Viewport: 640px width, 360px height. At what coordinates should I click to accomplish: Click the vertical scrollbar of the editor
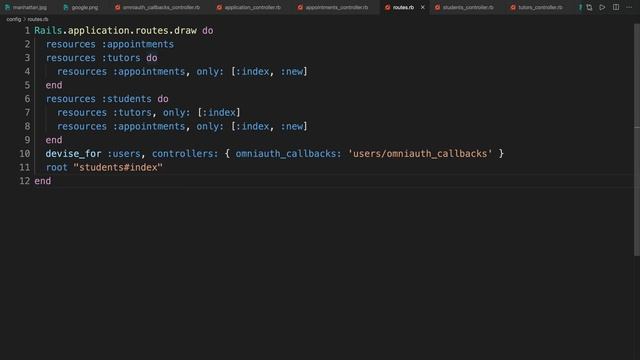(x=637, y=139)
